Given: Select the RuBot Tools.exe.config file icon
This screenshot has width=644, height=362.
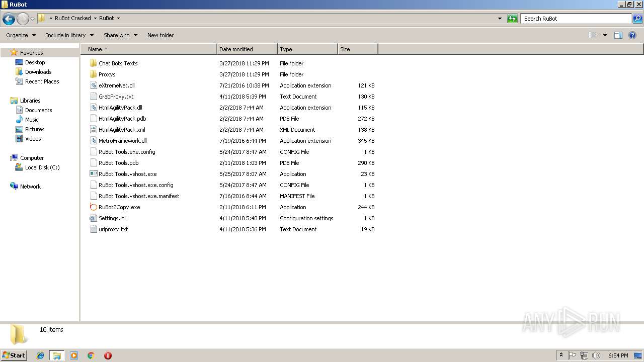Looking at the screenshot, I should pyautogui.click(x=93, y=152).
